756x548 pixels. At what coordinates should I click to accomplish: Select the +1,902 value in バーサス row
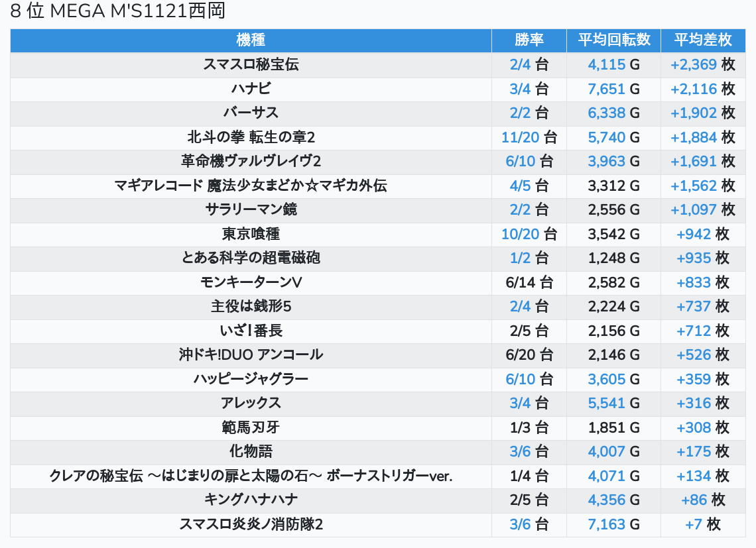[693, 113]
